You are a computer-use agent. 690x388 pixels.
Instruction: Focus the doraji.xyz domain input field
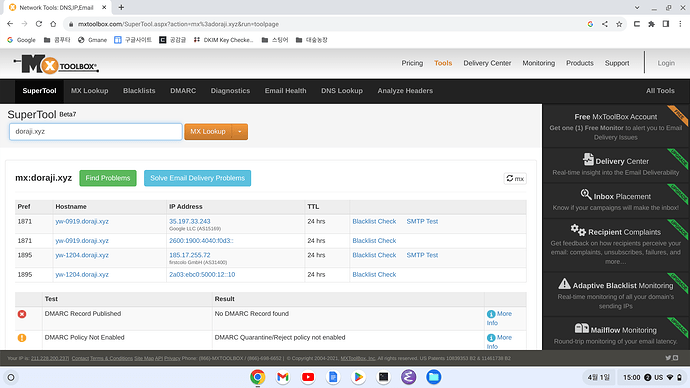tap(95, 132)
